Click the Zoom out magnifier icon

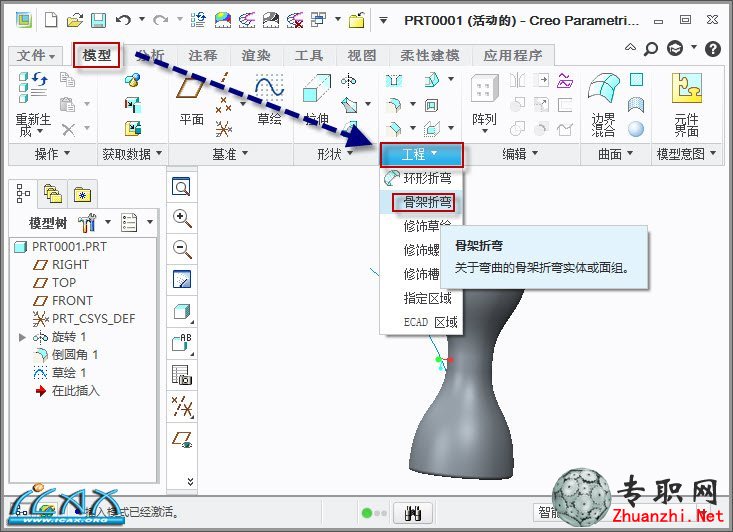pyautogui.click(x=182, y=249)
